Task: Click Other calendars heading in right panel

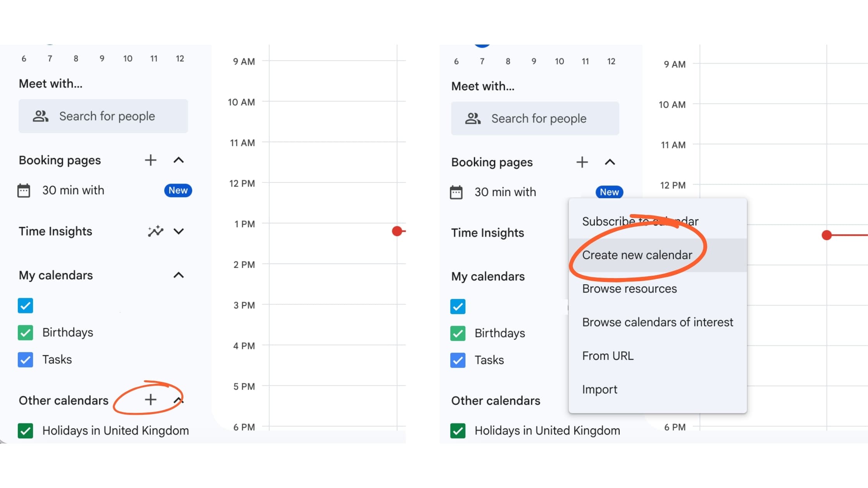Action: click(496, 400)
